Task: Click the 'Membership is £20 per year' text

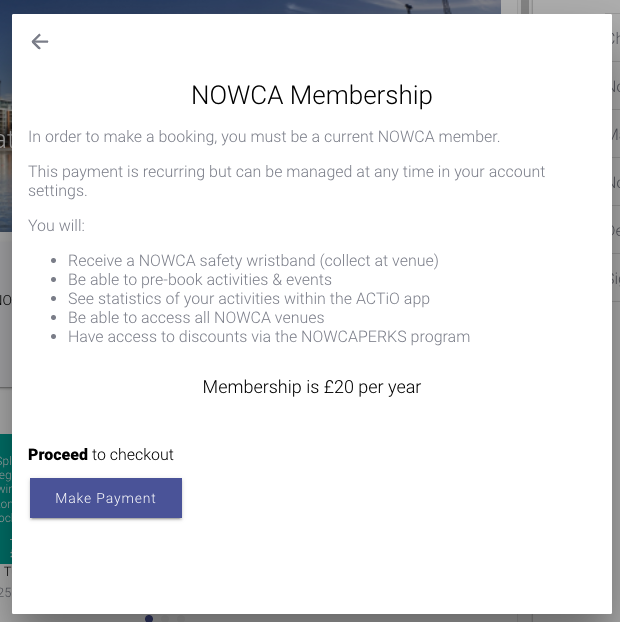Action: pyautogui.click(x=311, y=387)
